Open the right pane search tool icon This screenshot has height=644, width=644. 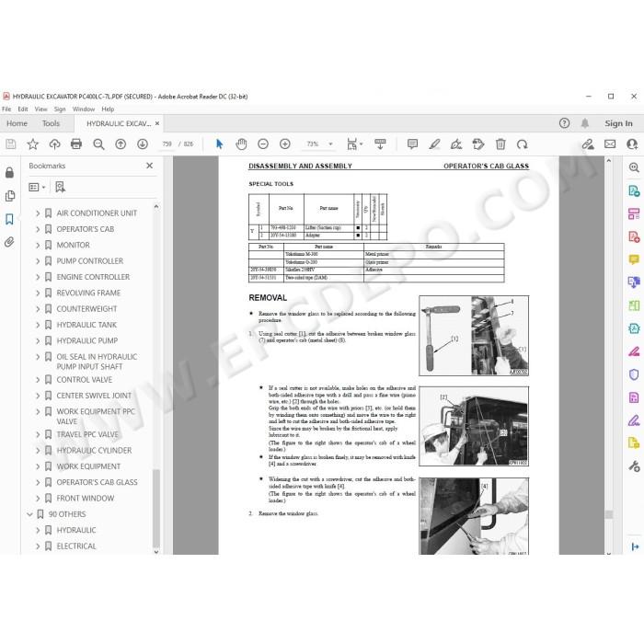coord(634,167)
